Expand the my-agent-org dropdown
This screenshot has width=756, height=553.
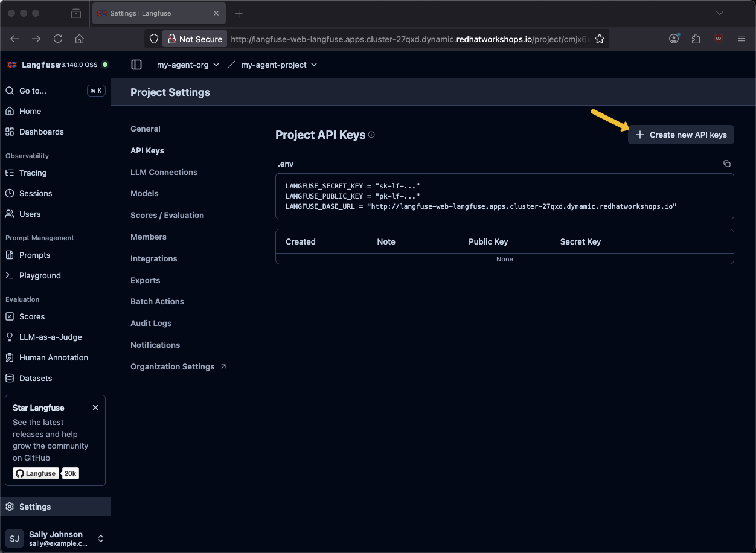pyautogui.click(x=188, y=65)
